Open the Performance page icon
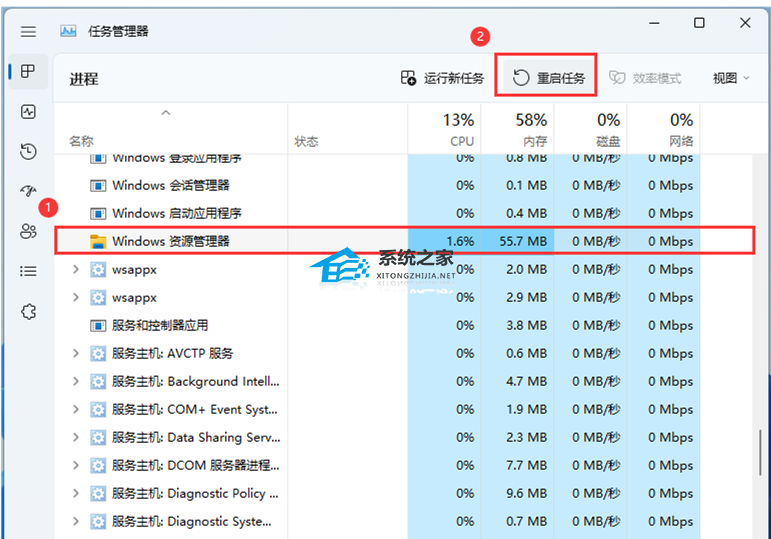The image size is (771, 539). point(28,112)
